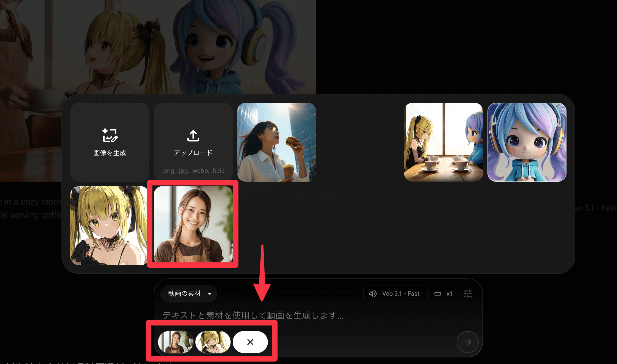The width and height of the screenshot is (617, 364).
Task: Open the Veo 3.1 - Fast model selector
Action: [x=396, y=293]
